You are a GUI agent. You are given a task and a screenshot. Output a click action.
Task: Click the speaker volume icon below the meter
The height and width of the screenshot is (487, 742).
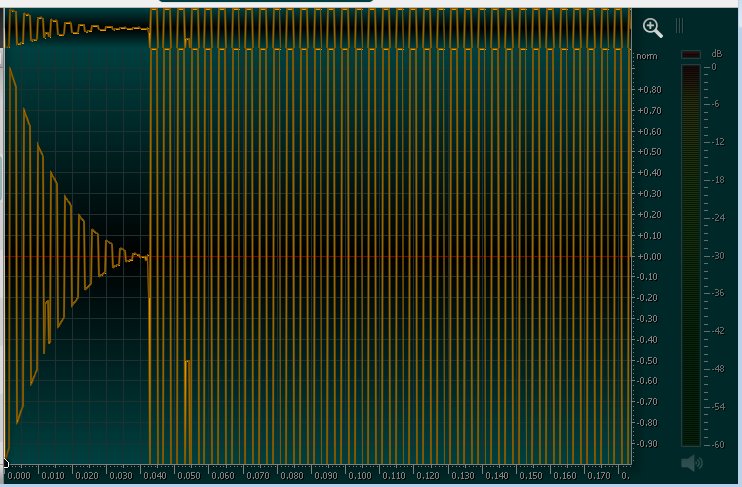[x=692, y=462]
